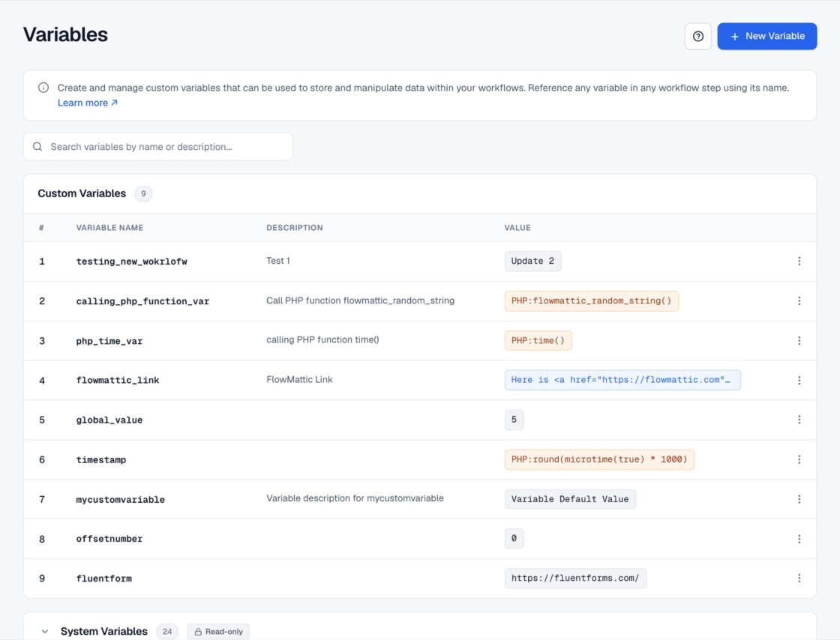Click description Call PHP function flowmattic_random_string

361,301
